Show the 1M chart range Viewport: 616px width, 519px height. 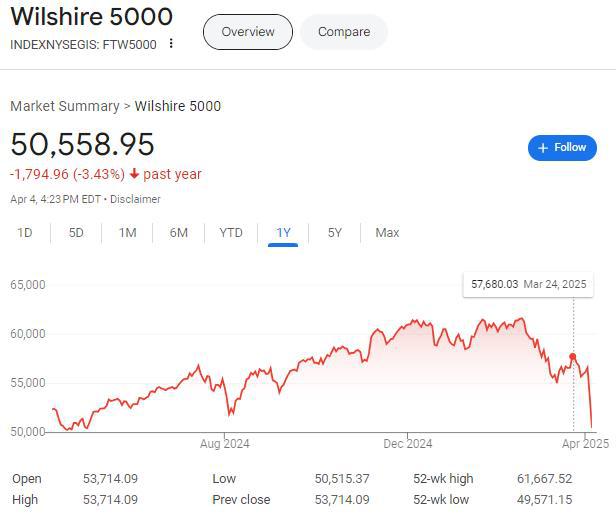tap(127, 233)
